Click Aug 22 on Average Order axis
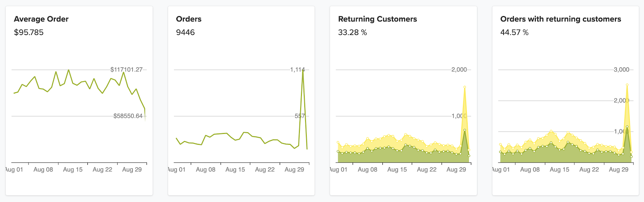The width and height of the screenshot is (644, 202). (102, 170)
